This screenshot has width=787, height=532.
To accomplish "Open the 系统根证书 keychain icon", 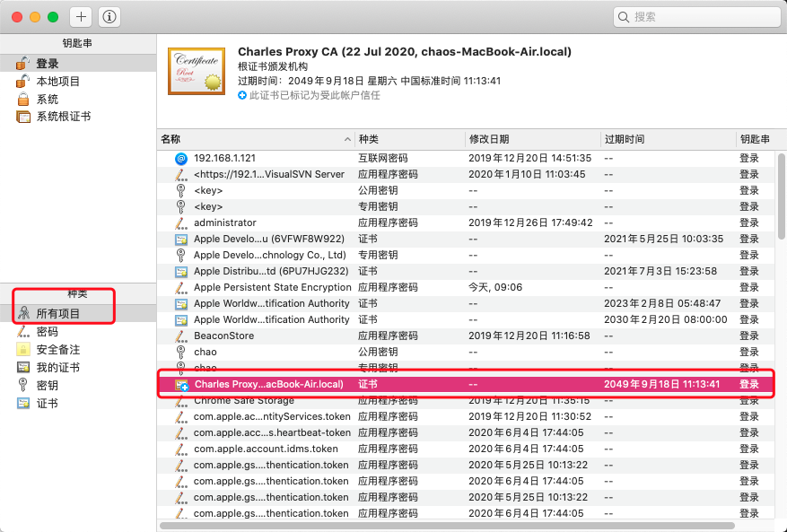I will click(23, 117).
